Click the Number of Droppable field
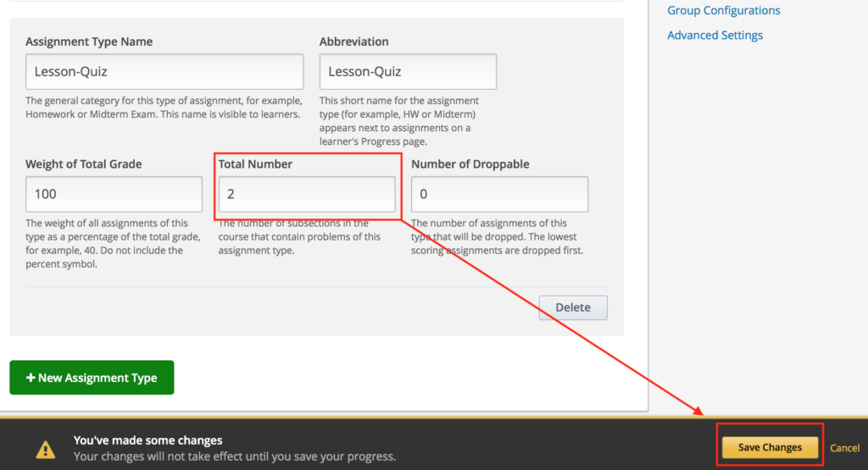868x470 pixels. (x=499, y=194)
